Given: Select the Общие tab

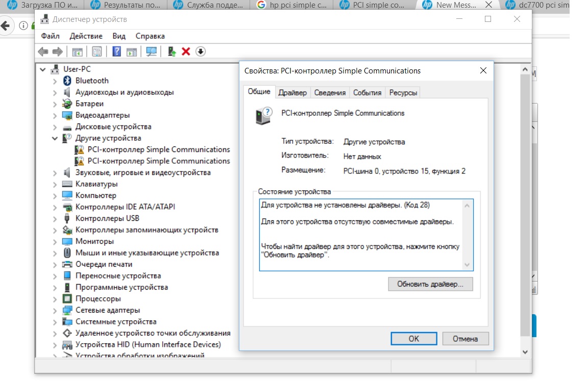Looking at the screenshot, I should pyautogui.click(x=259, y=91).
